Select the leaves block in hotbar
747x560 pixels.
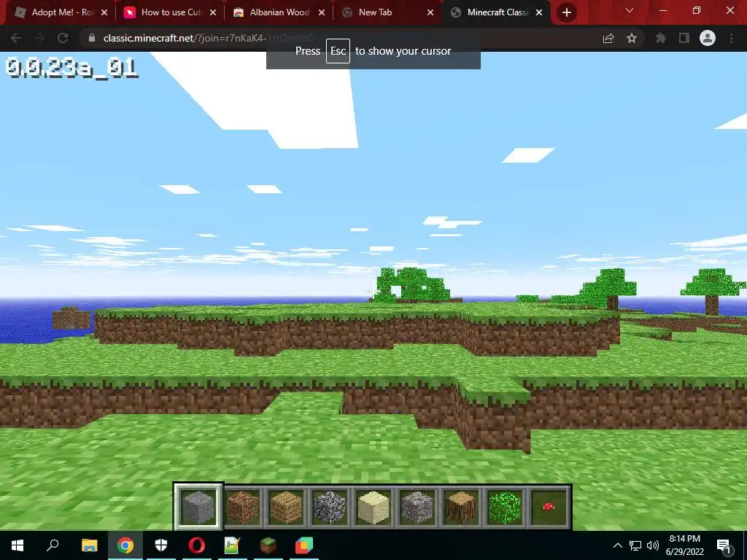click(505, 507)
